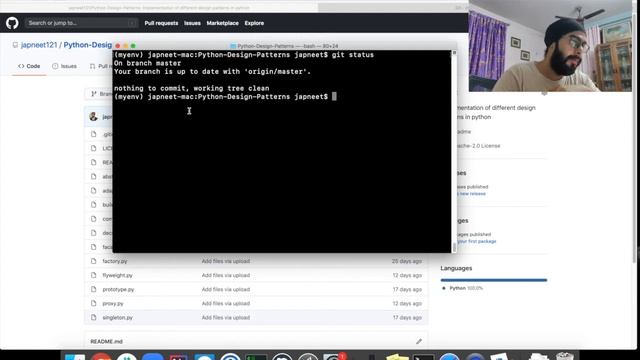The image size is (640, 360).
Task: Click the file icon next to prototype.py
Action: click(94, 289)
